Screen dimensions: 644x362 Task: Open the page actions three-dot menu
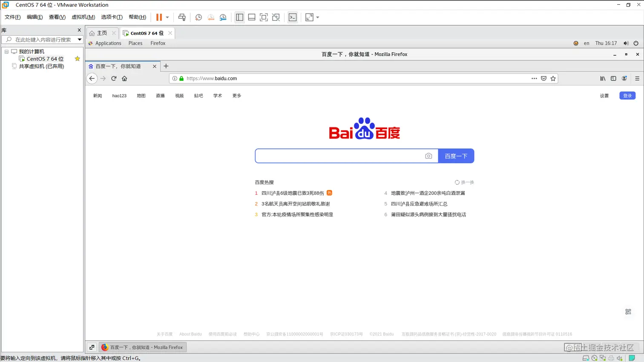[534, 79]
